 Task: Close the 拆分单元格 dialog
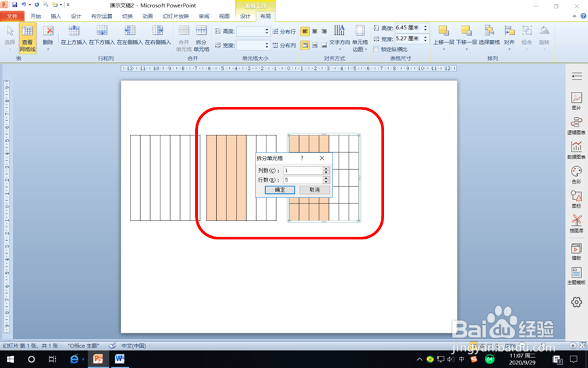[x=322, y=158]
